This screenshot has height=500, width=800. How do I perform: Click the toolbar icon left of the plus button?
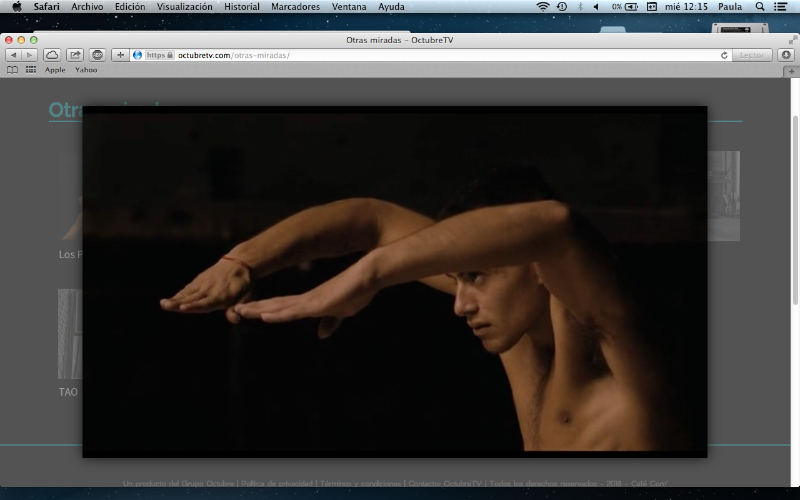coord(97,55)
